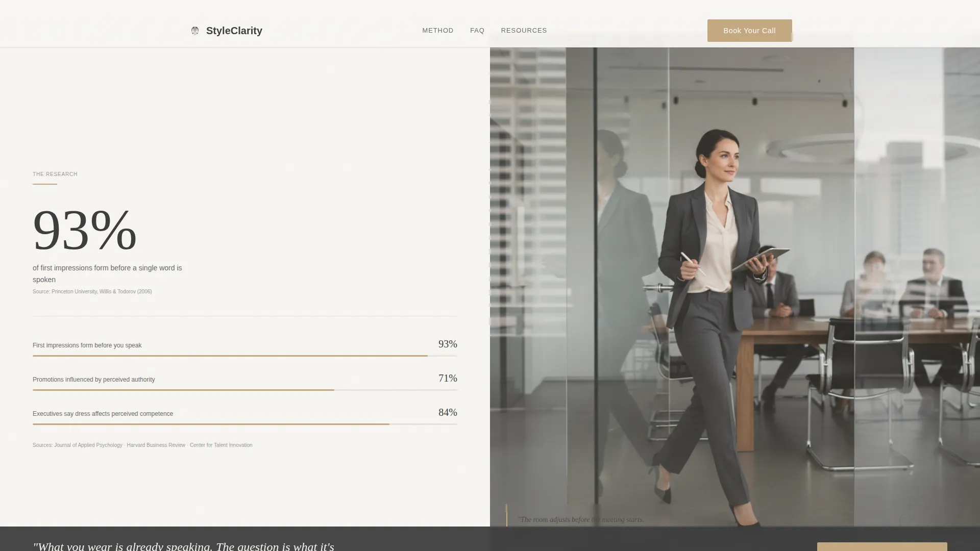980x551 pixels.
Task: Click the 71% progress bar
Action: tap(245, 390)
